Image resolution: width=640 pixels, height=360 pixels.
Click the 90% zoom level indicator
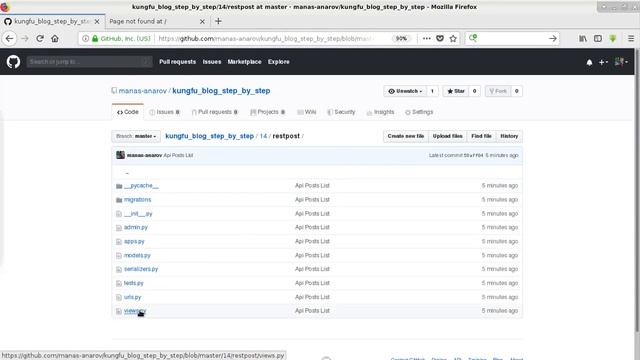401,38
